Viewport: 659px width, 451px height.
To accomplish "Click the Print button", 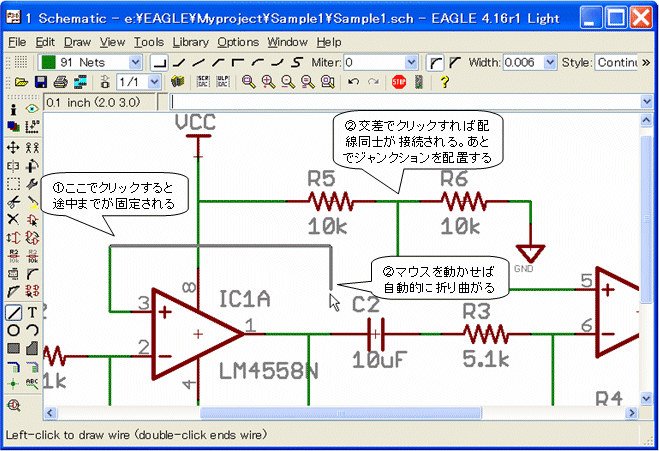I will click(x=61, y=82).
